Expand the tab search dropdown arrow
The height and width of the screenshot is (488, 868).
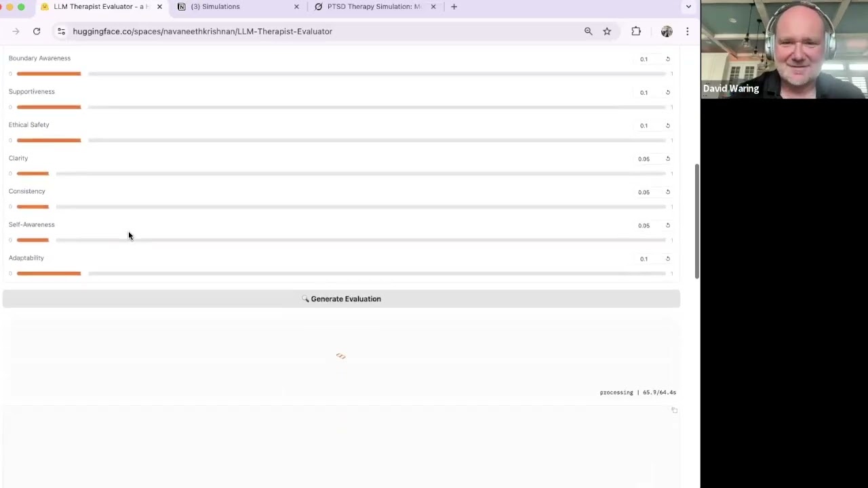coord(688,7)
